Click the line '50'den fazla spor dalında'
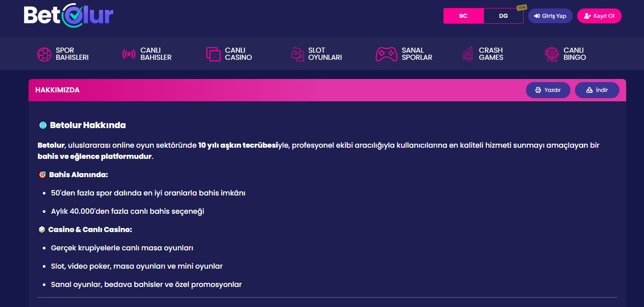Image resolution: width=644 pixels, height=307 pixels. (x=148, y=193)
